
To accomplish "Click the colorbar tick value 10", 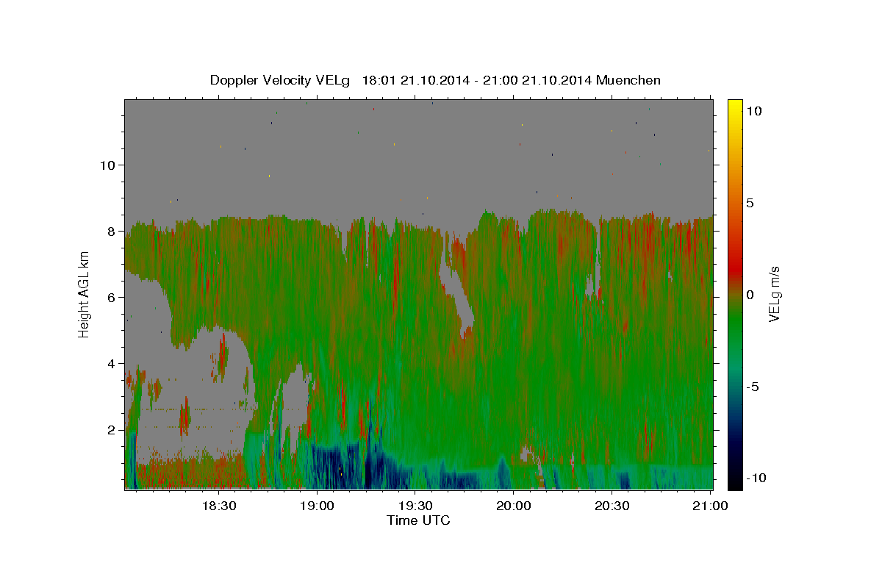I will tap(754, 111).
